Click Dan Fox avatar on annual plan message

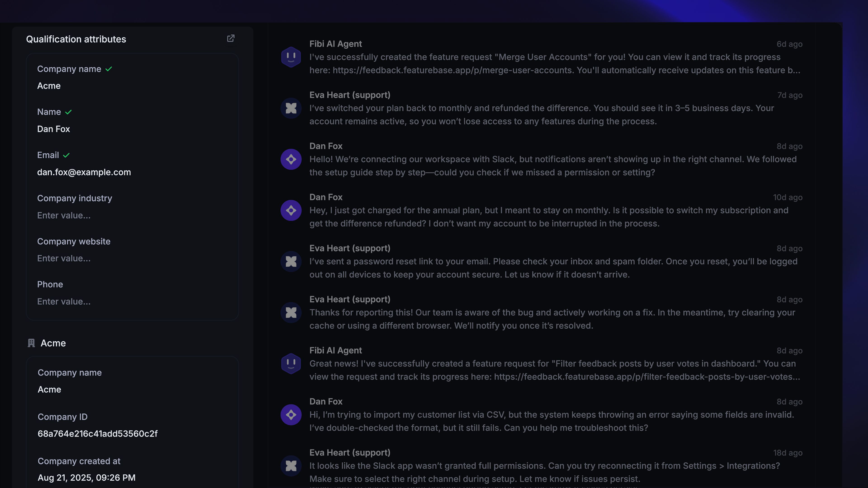(291, 211)
